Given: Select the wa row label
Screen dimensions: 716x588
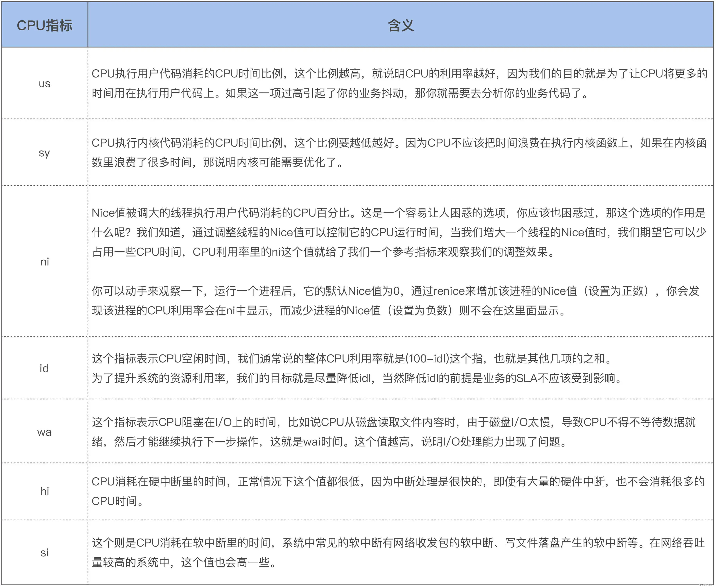Looking at the screenshot, I should point(44,432).
